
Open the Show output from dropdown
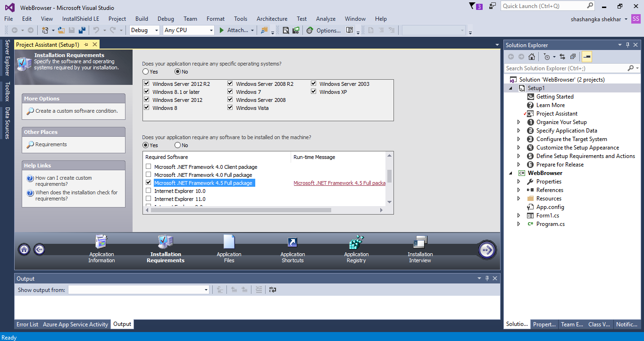pyautogui.click(x=139, y=290)
